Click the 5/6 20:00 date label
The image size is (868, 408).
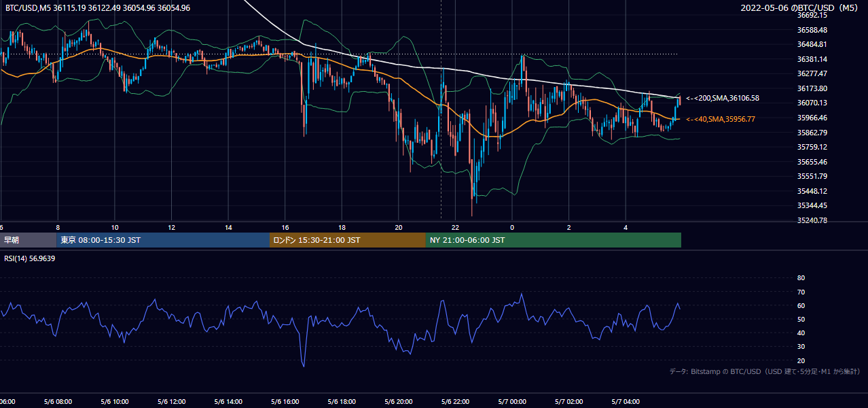pos(399,402)
